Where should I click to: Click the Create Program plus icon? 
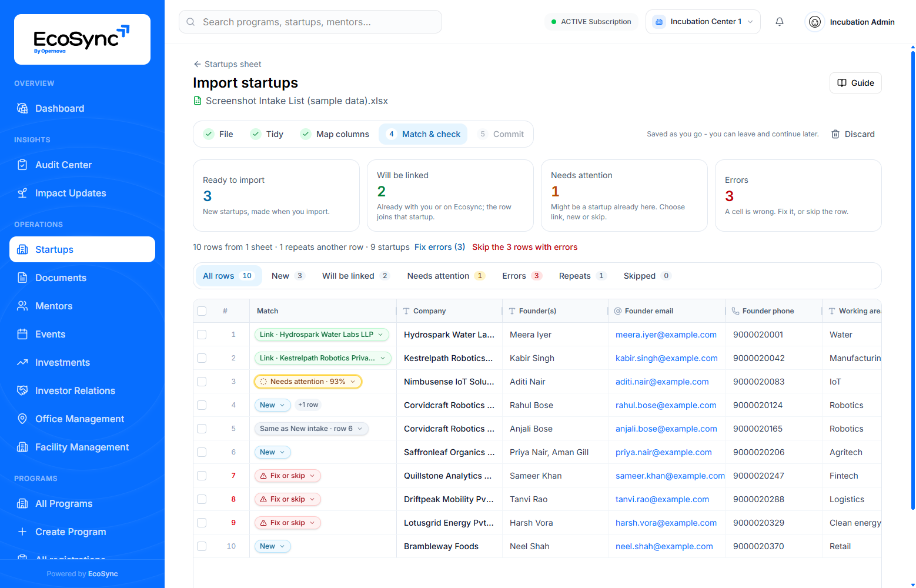[x=22, y=532]
